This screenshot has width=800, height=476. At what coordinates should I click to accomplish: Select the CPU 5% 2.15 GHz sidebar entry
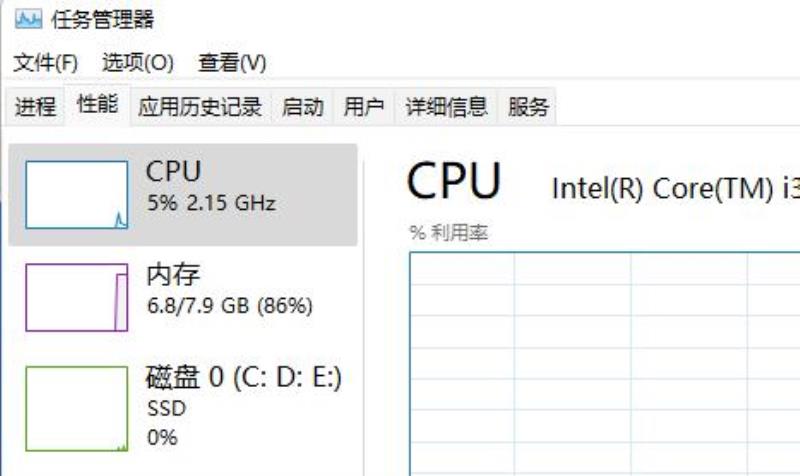[183, 195]
